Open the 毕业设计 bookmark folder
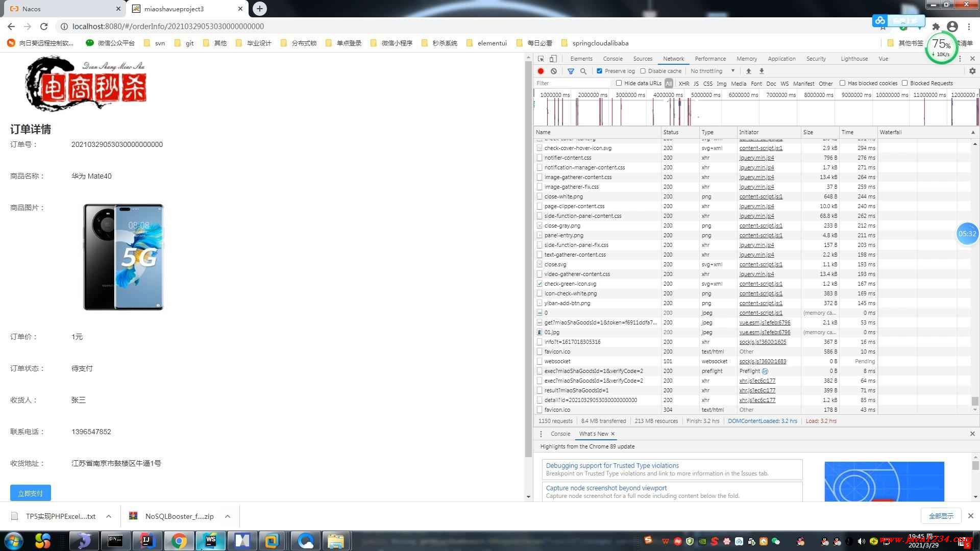Viewport: 980px width, 551px height. [254, 43]
